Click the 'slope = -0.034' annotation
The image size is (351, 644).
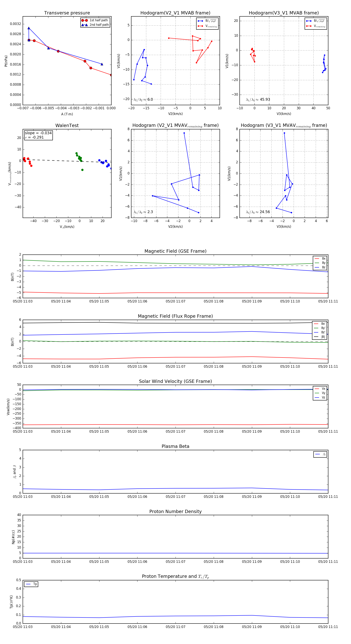[38, 133]
